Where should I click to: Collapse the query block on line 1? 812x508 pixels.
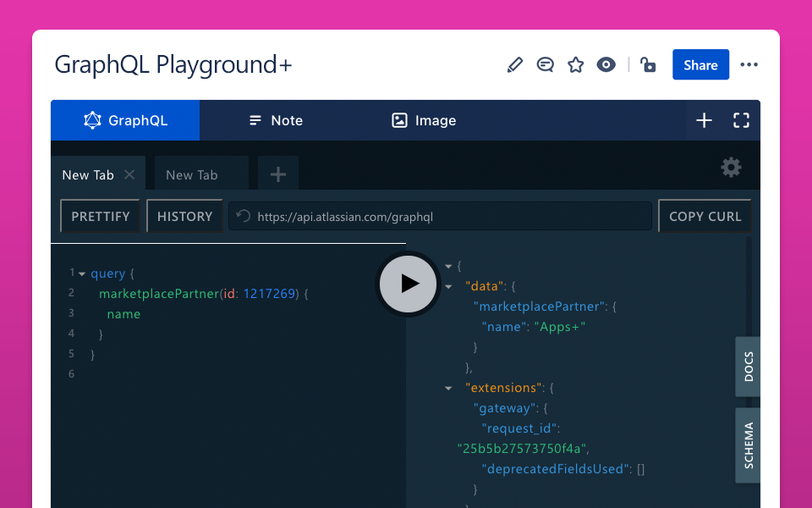[x=82, y=273]
